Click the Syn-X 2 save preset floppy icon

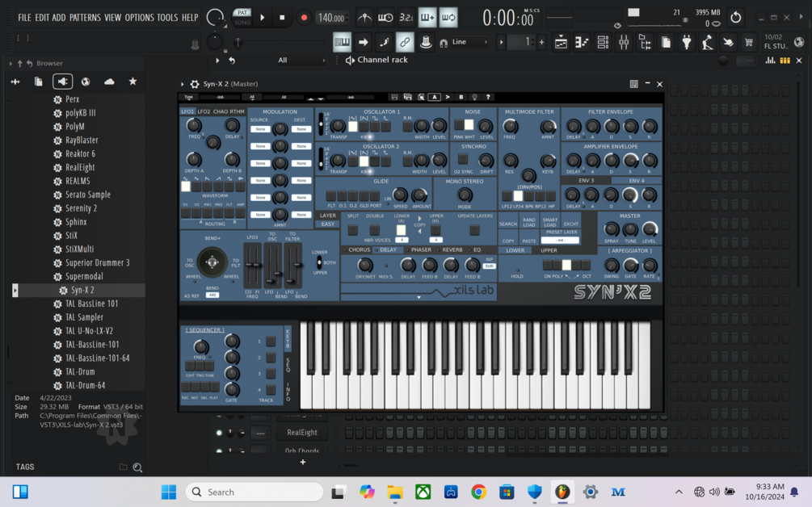(394, 97)
